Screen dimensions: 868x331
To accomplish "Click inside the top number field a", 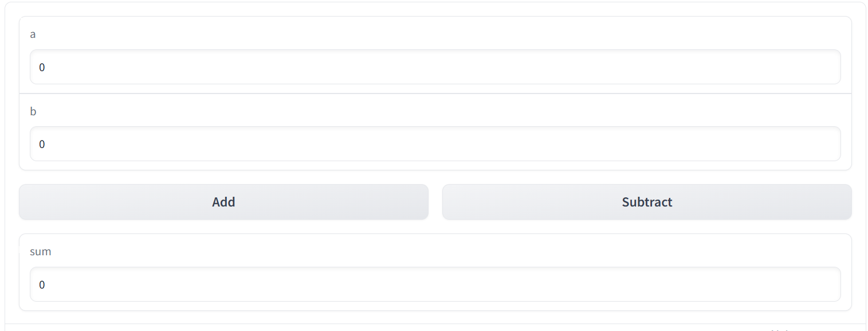I will (x=435, y=67).
